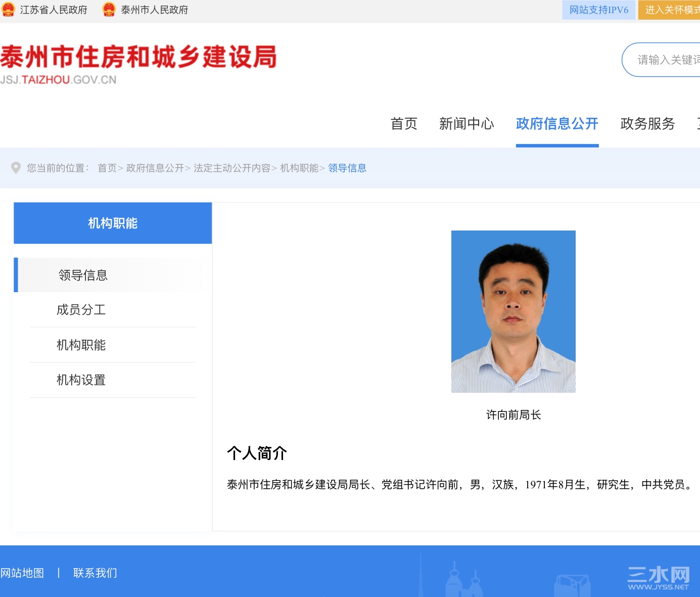Select 领导信息 in the sidebar
This screenshot has width=700, height=597.
click(x=113, y=275)
